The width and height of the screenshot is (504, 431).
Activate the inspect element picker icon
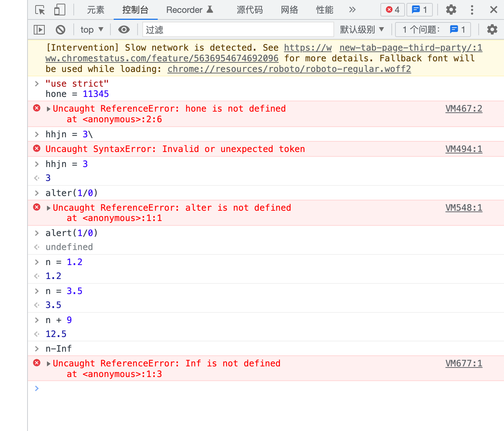coord(40,10)
